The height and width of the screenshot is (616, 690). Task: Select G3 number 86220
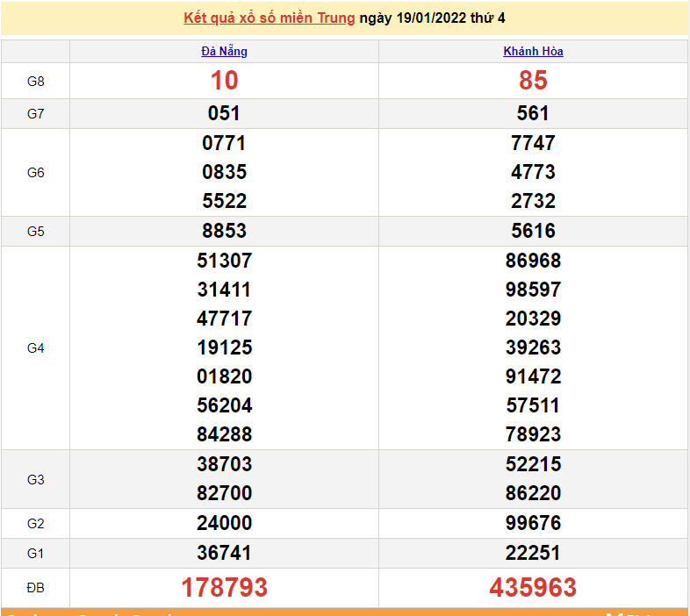point(533,494)
